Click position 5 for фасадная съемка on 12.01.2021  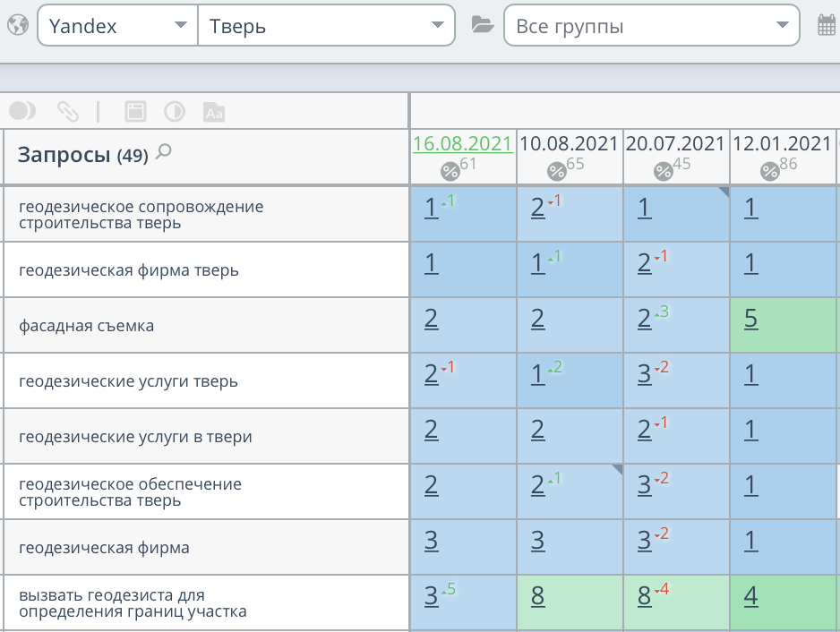pos(750,320)
